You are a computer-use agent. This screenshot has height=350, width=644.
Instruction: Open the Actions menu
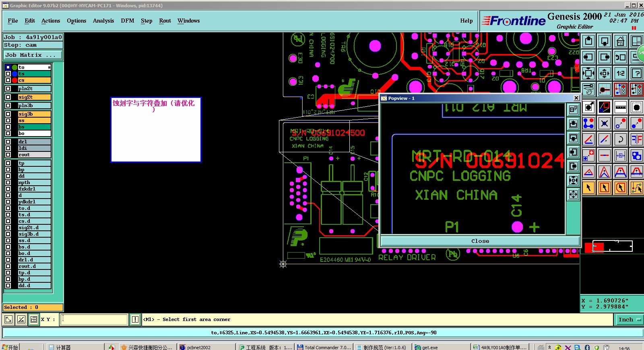click(x=51, y=21)
